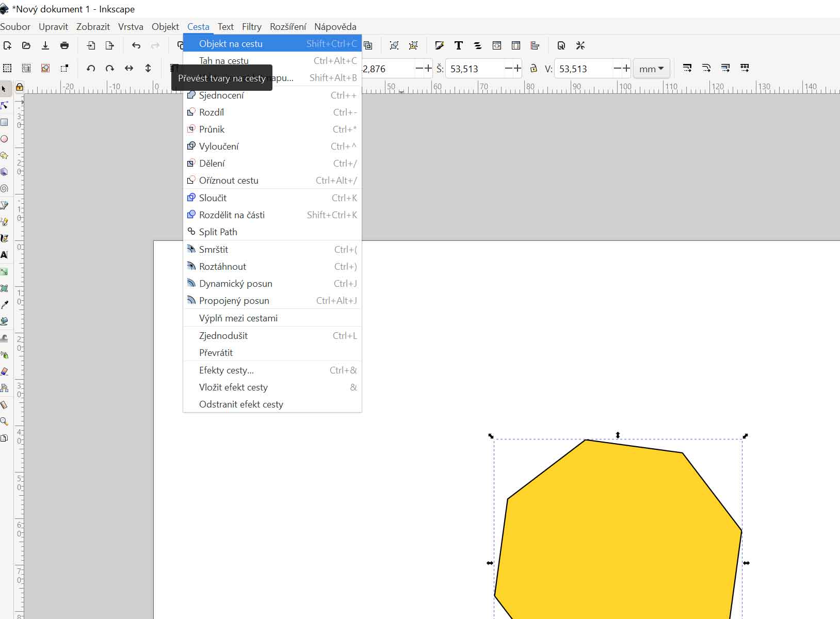Click the Š width input field
The width and height of the screenshot is (840, 619).
(x=475, y=69)
